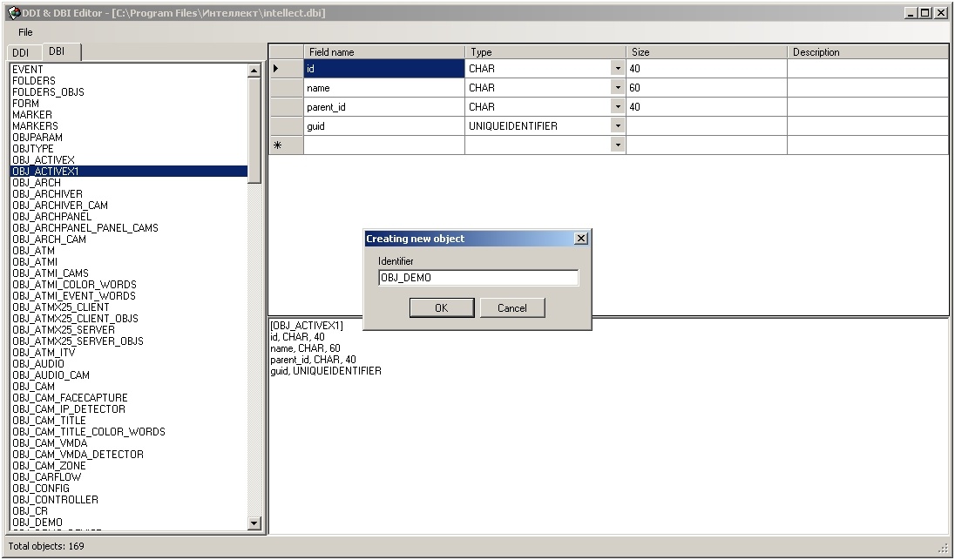Open Type dropdown for parent_id field
Screen dimensions: 955x560
click(x=618, y=107)
